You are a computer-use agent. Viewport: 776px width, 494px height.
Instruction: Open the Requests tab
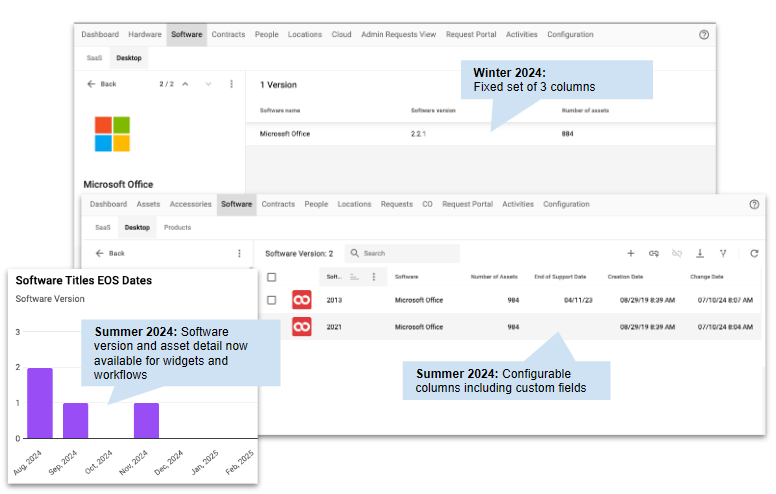[396, 204]
